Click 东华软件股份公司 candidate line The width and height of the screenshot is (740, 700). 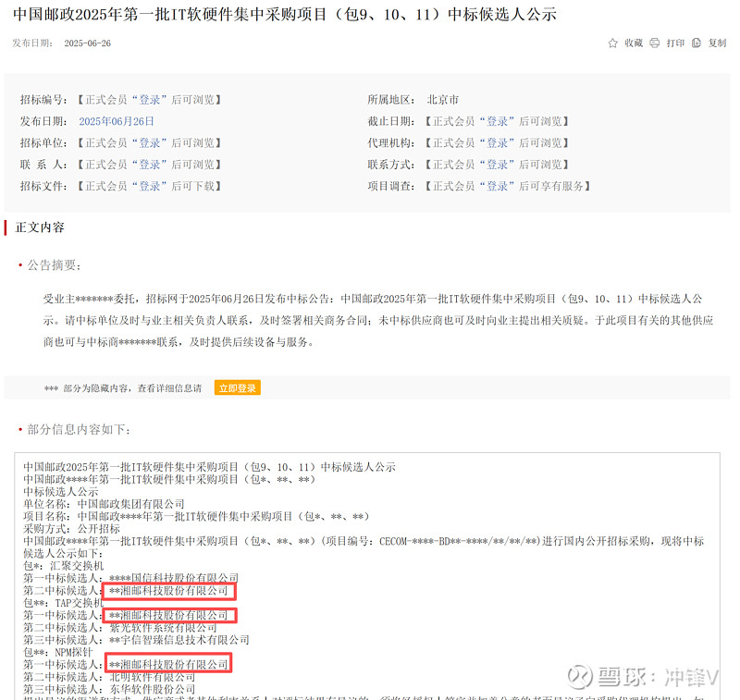109,689
